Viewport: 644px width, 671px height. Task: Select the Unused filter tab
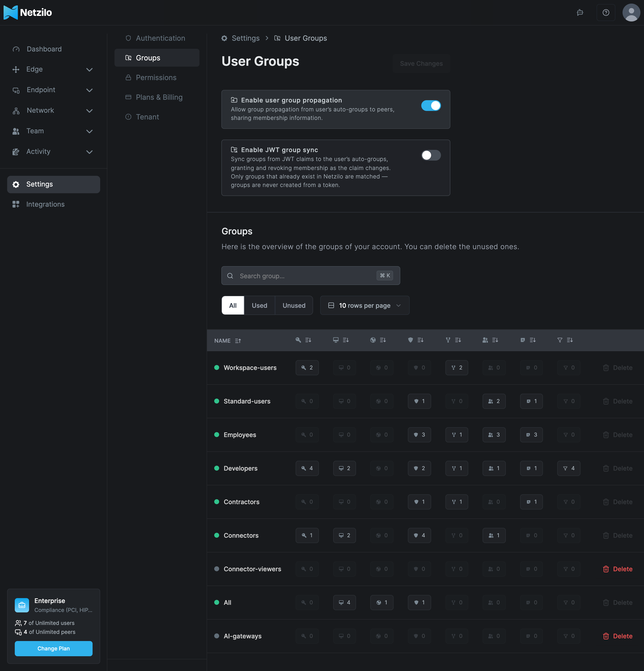coord(294,305)
